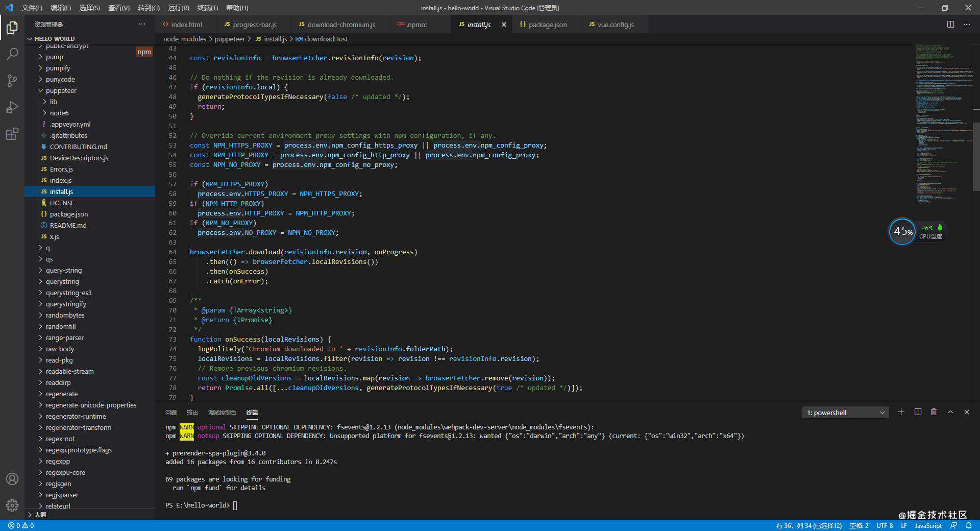Show the 问题 problems panel tab
Image resolution: width=980 pixels, height=531 pixels.
(171, 413)
